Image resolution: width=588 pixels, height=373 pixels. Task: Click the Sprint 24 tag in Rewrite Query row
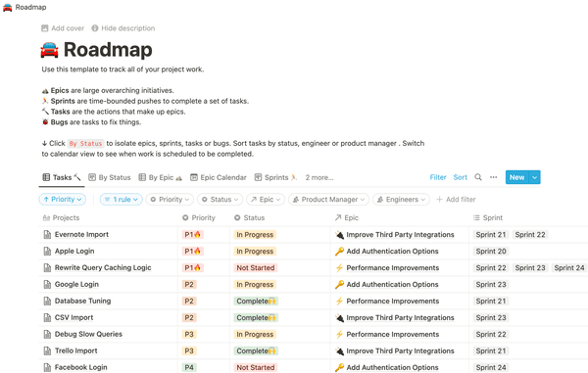tap(569, 268)
